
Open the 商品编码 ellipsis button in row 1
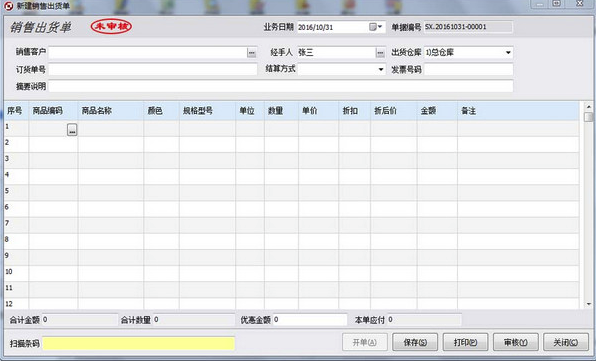(72, 130)
